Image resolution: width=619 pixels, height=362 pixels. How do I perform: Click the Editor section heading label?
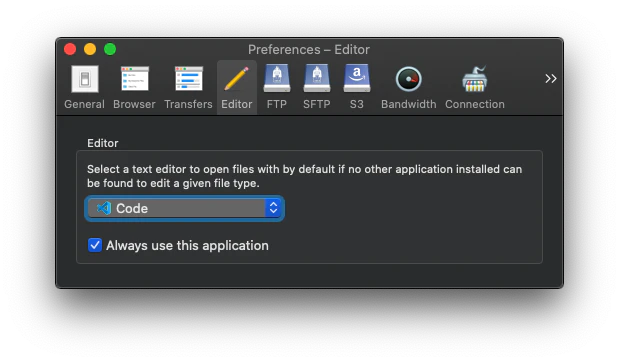[x=103, y=143]
